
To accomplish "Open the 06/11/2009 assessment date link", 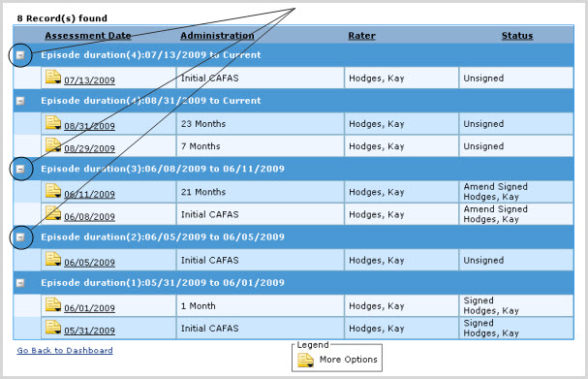I will 89,194.
